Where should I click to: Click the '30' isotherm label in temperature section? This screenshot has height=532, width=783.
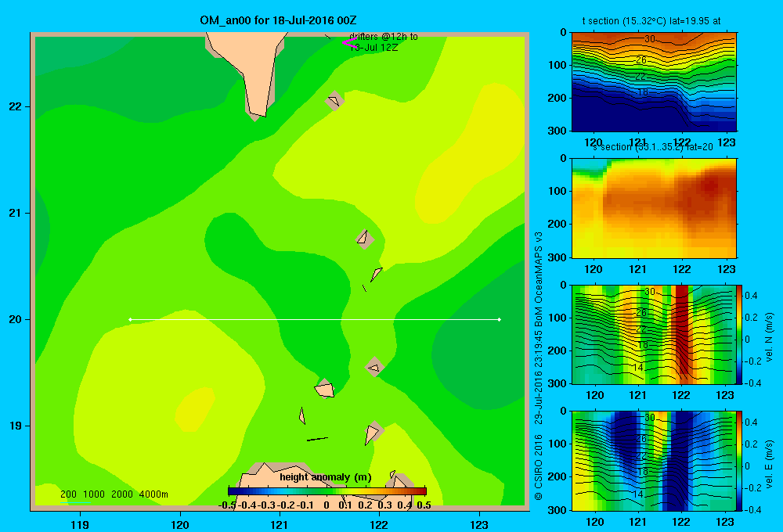pos(649,39)
